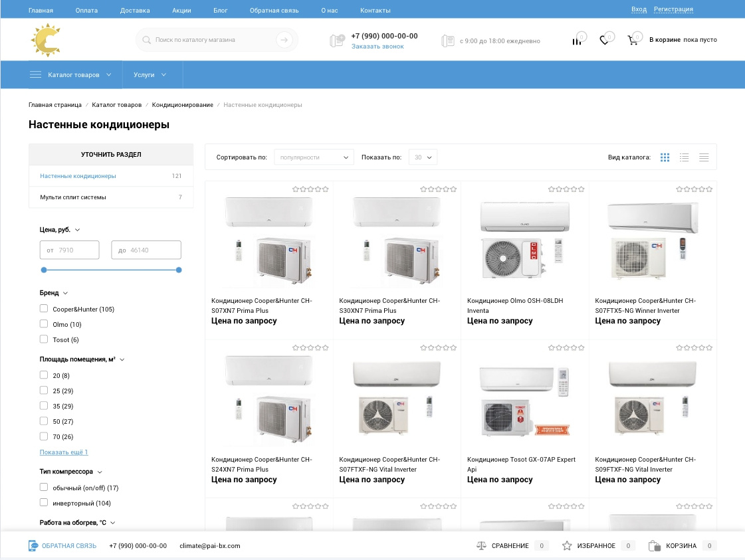Image resolution: width=745 pixels, height=560 pixels.
Task: Open the Доставка top menu item
Action: point(135,11)
